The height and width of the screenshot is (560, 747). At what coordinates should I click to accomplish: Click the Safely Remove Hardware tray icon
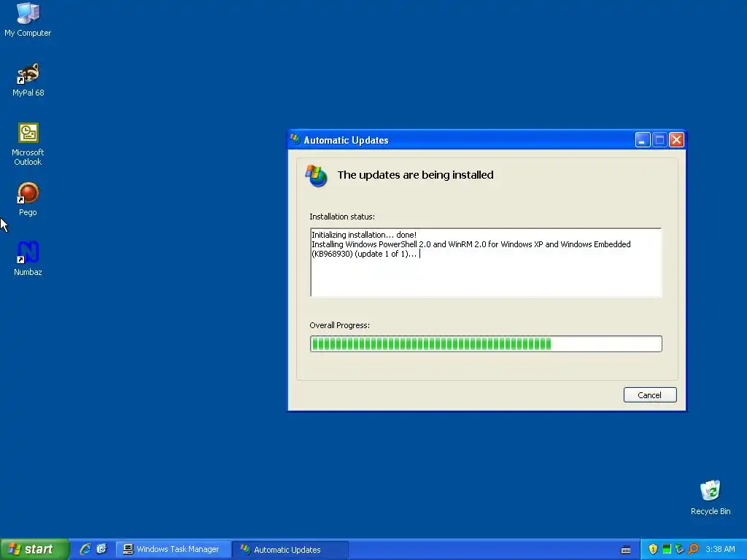tap(680, 549)
